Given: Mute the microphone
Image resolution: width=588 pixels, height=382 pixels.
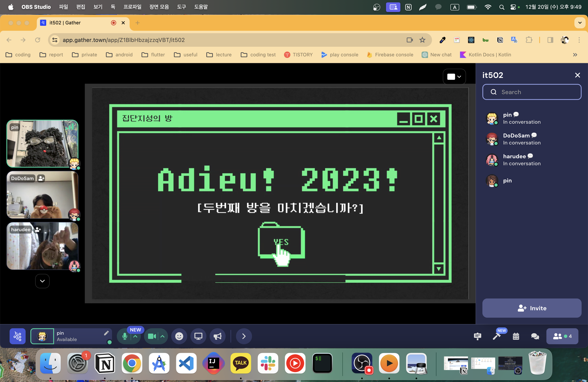Looking at the screenshot, I should (125, 336).
